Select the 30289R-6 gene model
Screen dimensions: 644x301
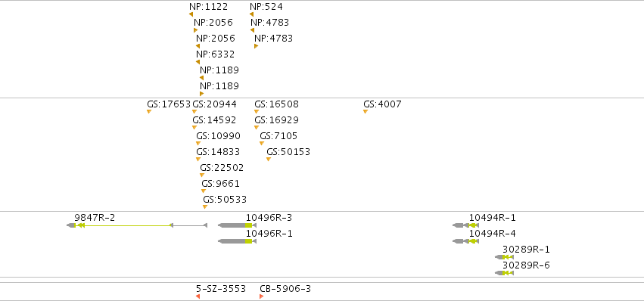[x=504, y=273]
